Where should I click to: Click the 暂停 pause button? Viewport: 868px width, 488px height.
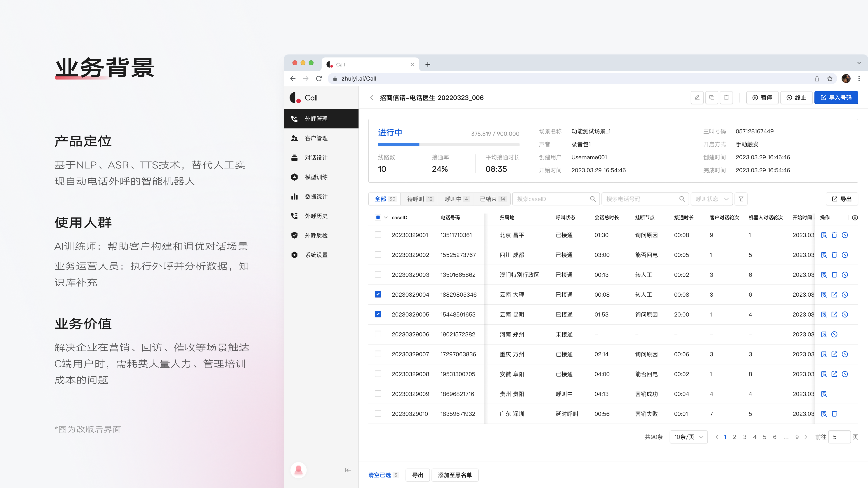[x=762, y=98]
